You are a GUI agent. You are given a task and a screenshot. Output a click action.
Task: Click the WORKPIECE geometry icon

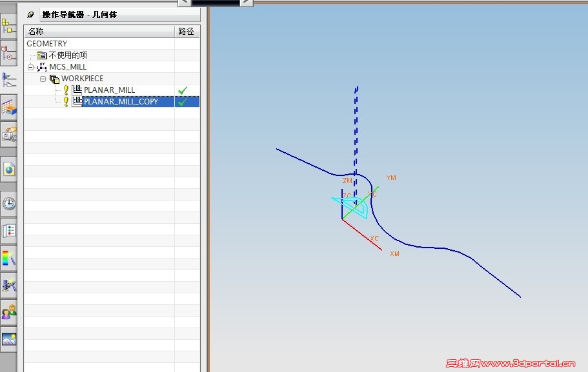(54, 79)
